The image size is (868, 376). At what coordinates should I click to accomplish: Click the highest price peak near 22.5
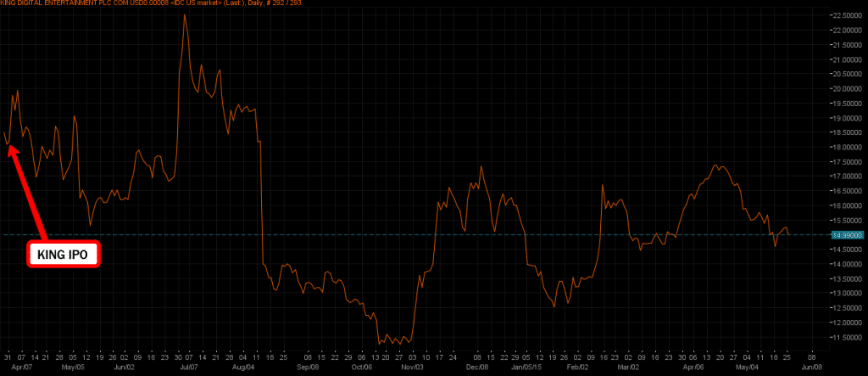184,15
